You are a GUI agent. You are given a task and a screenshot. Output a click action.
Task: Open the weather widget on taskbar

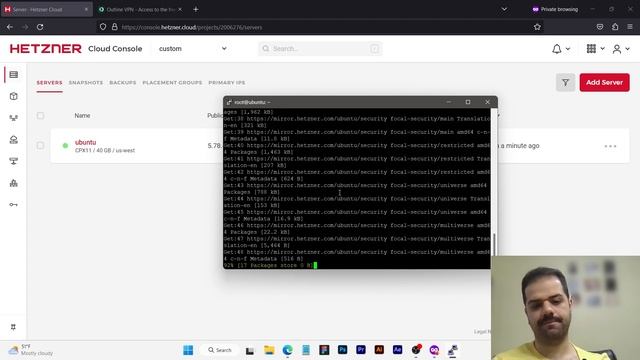[x=32, y=350]
